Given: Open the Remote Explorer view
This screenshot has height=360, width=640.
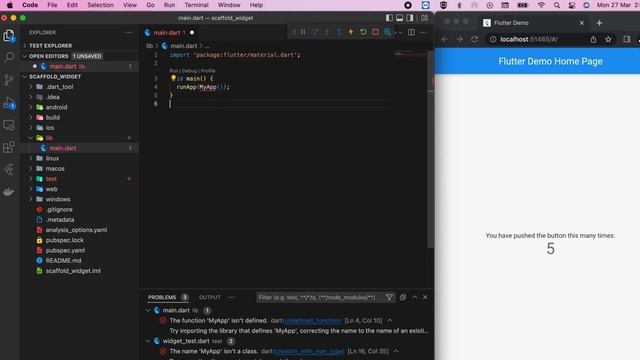Looking at the screenshot, I should [9, 125].
